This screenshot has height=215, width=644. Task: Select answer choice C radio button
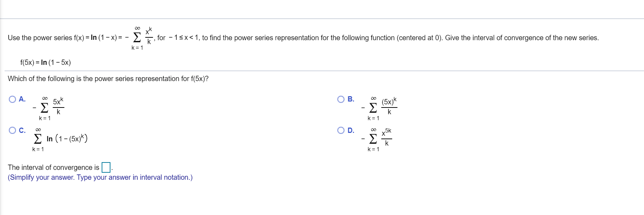(12, 130)
